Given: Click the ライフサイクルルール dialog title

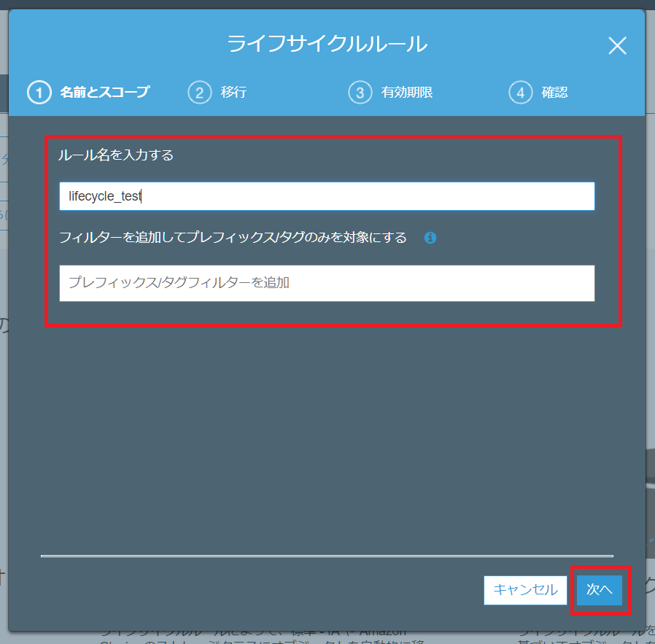Looking at the screenshot, I should click(x=327, y=44).
